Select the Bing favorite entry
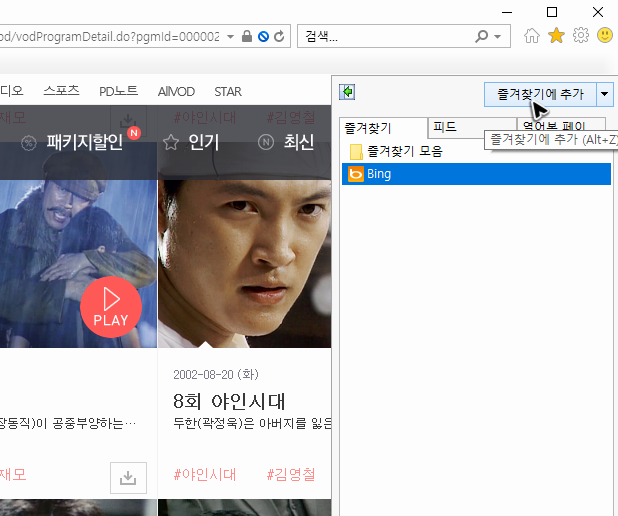This screenshot has height=516, width=618. (x=477, y=174)
